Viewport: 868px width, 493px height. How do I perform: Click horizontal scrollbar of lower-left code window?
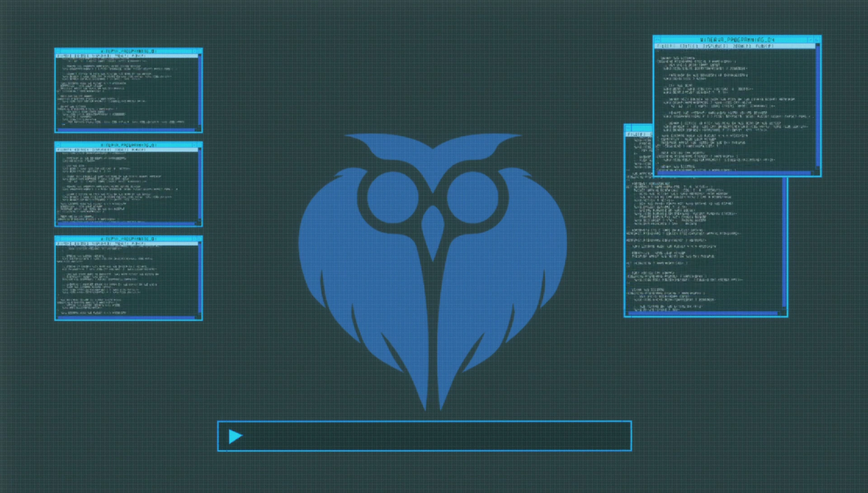pyautogui.click(x=127, y=317)
